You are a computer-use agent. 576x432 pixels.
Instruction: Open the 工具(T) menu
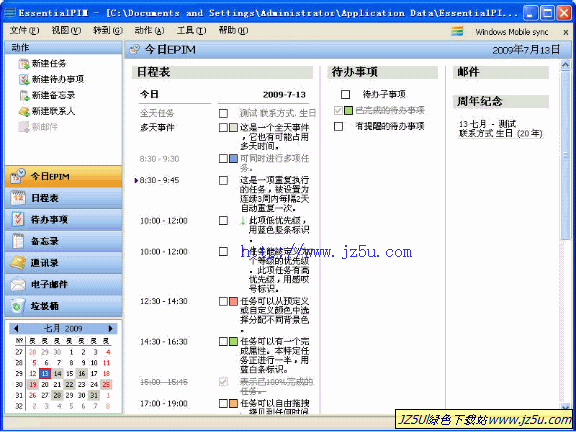tap(191, 30)
